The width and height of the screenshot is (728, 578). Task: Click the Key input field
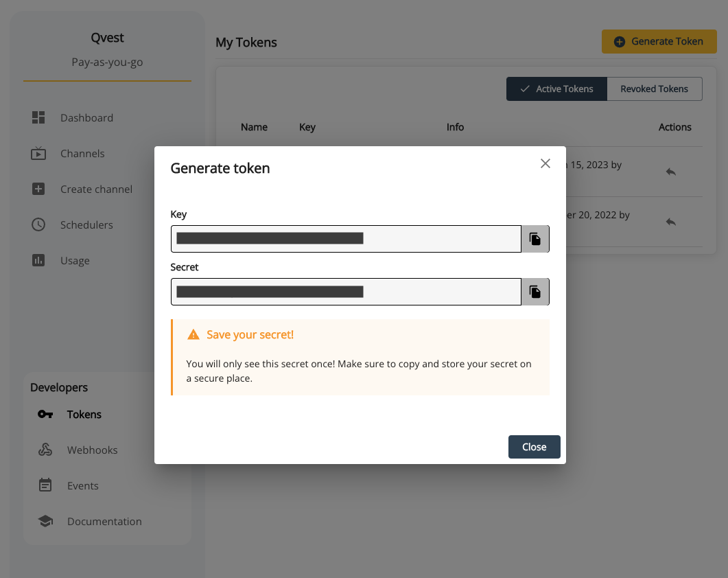[346, 239]
